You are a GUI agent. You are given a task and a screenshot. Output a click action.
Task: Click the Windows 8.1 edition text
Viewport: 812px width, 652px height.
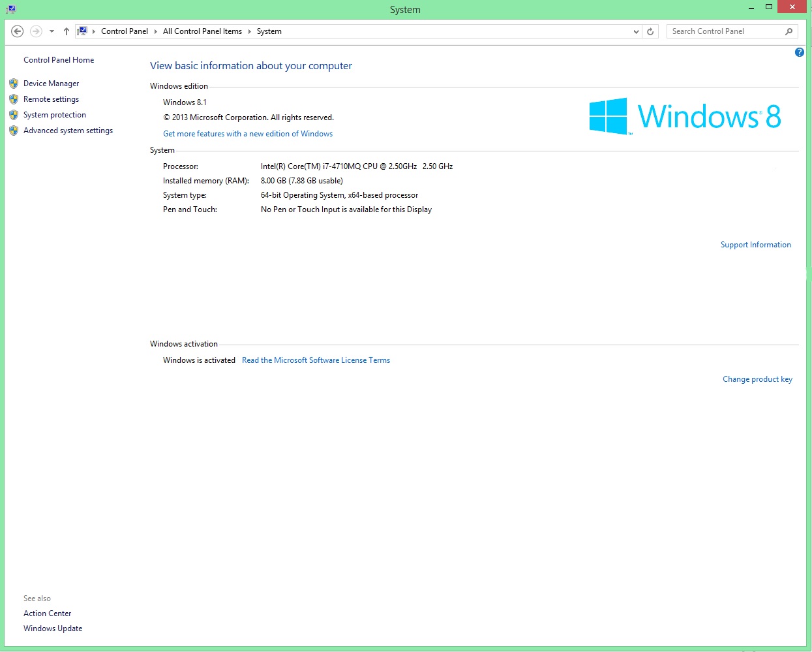coord(185,102)
